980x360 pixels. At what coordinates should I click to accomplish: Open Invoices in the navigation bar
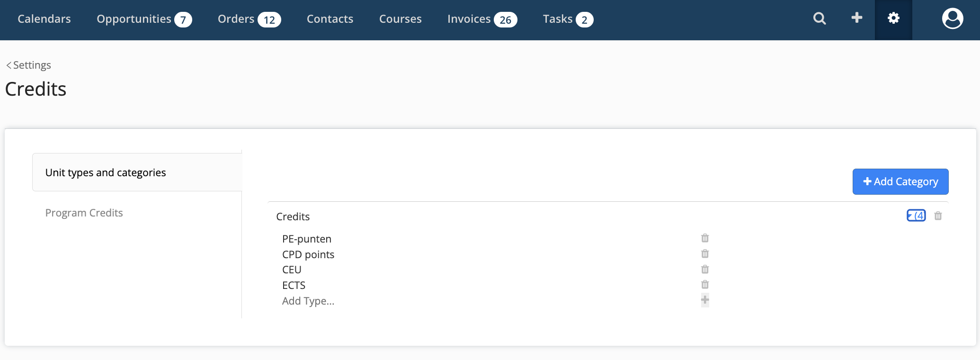point(469,19)
